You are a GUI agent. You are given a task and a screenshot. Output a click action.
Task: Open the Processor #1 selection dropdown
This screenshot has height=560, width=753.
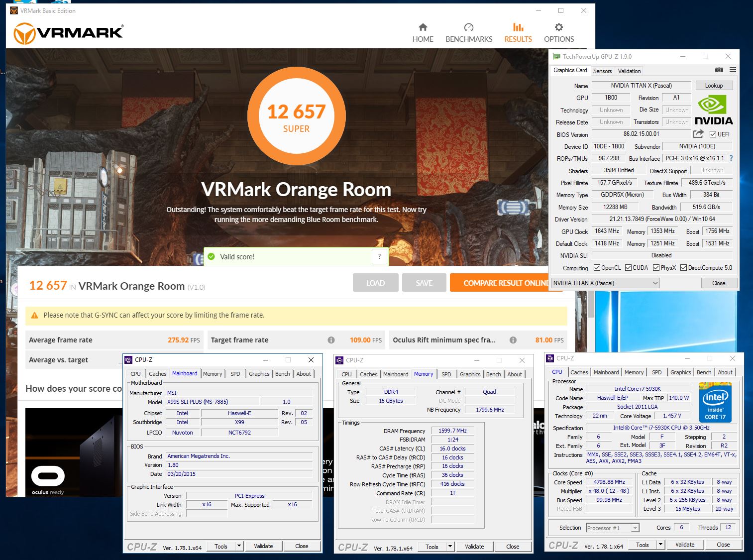(612, 528)
